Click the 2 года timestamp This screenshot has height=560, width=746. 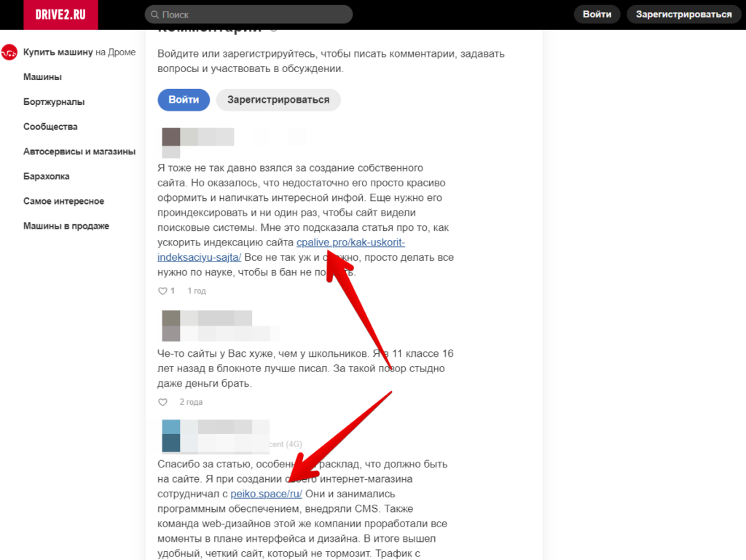(x=191, y=402)
